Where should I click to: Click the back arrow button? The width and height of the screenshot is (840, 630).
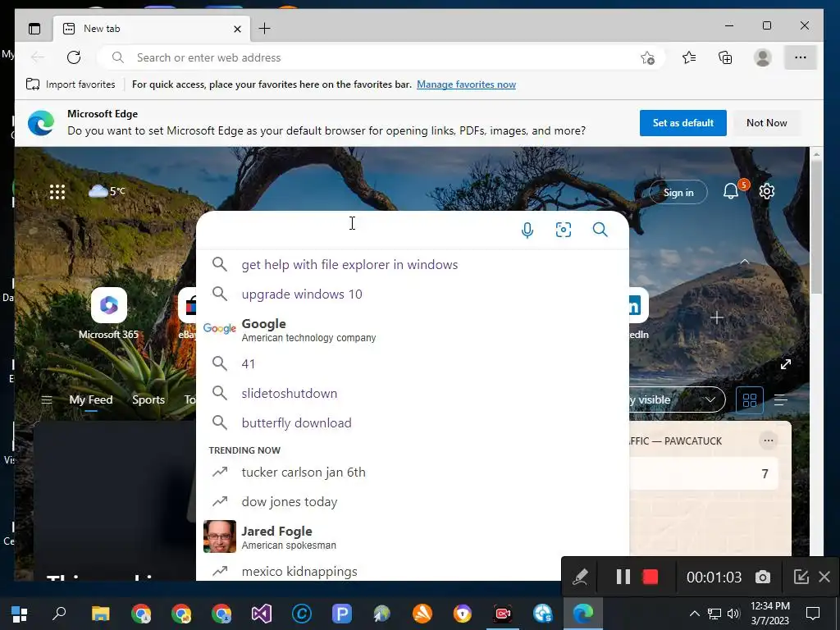click(x=38, y=57)
